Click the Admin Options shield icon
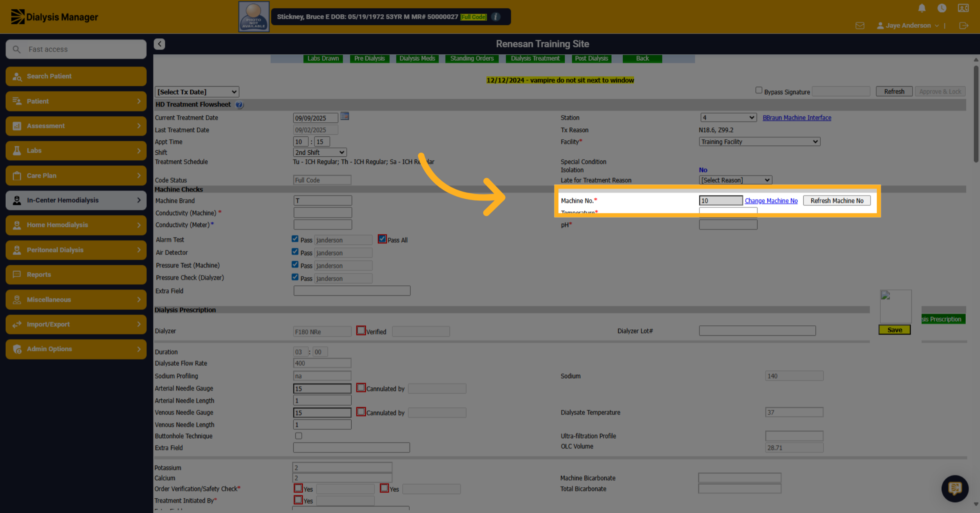Viewport: 980px width, 513px height. click(17, 349)
